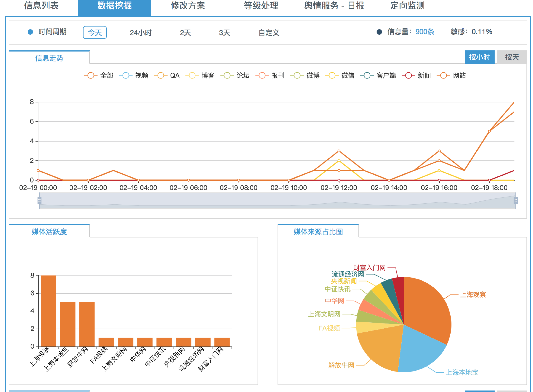The width and height of the screenshot is (533, 392).
Task: Toggle the 网站 legend series
Action: (443, 75)
